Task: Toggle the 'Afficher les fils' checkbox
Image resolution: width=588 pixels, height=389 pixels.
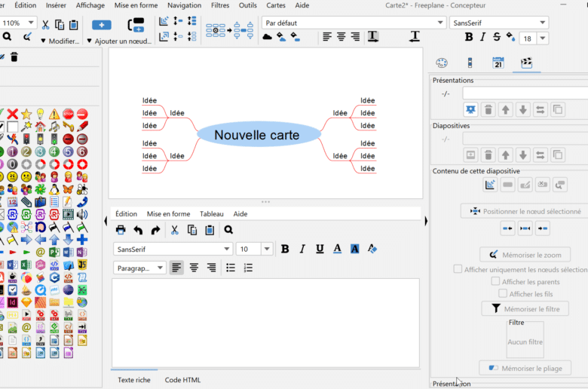Action: (503, 294)
